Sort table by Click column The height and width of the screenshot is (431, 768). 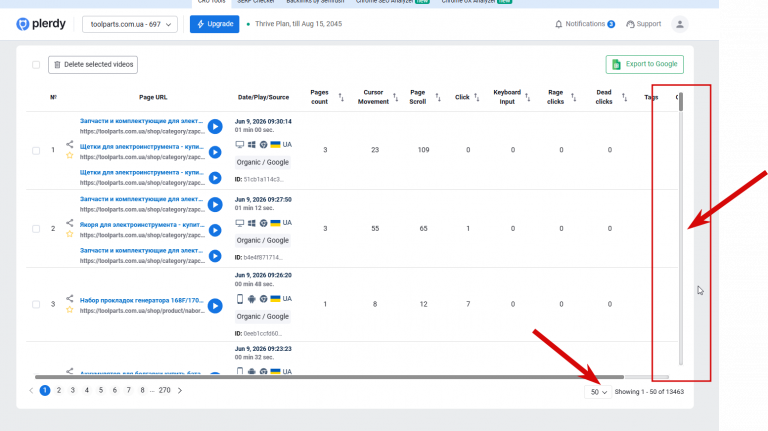[476, 97]
